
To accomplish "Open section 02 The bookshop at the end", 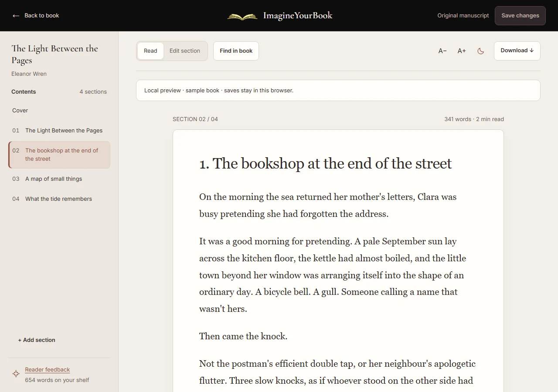I will [59, 155].
